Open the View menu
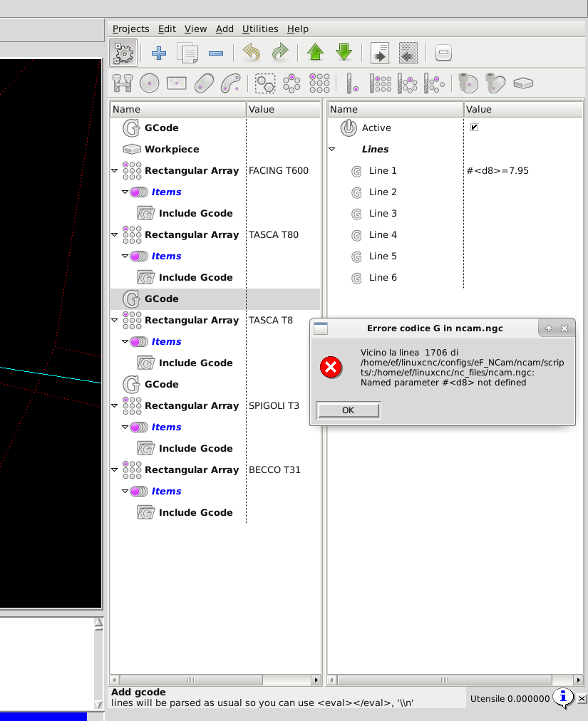588x721 pixels. pyautogui.click(x=195, y=29)
